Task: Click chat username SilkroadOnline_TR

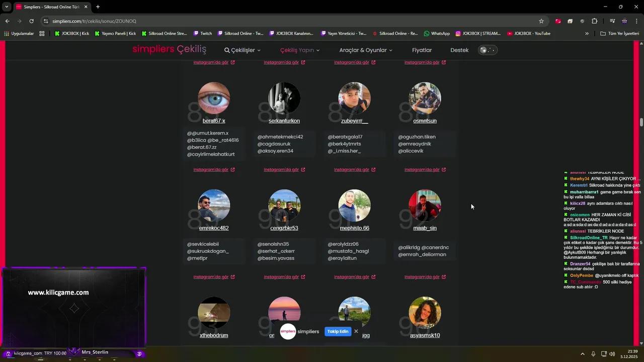Action: [x=589, y=238]
